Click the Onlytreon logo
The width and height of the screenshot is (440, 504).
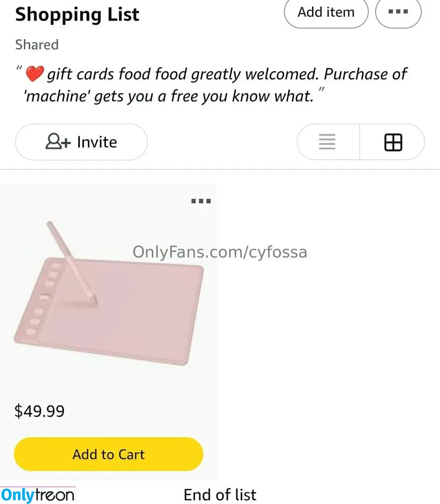38,495
